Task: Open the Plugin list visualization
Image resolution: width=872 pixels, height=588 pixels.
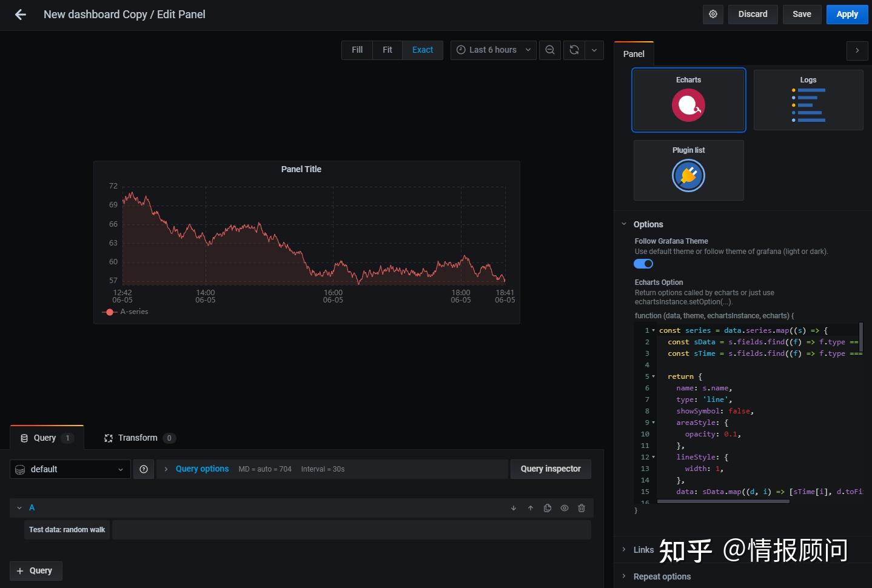Action: coord(688,170)
